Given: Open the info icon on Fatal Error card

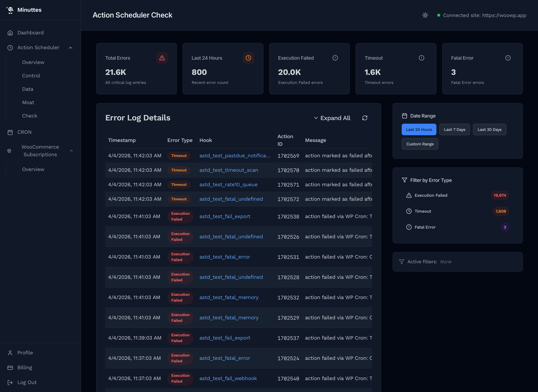Looking at the screenshot, I should [x=508, y=58].
